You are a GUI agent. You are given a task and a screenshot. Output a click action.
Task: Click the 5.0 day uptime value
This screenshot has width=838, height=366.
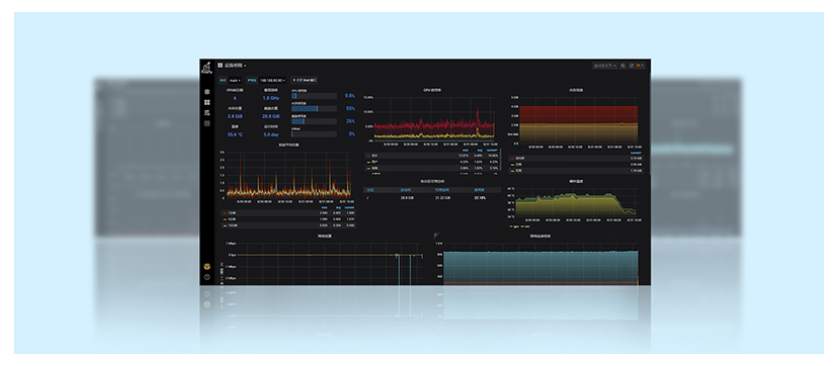271,135
